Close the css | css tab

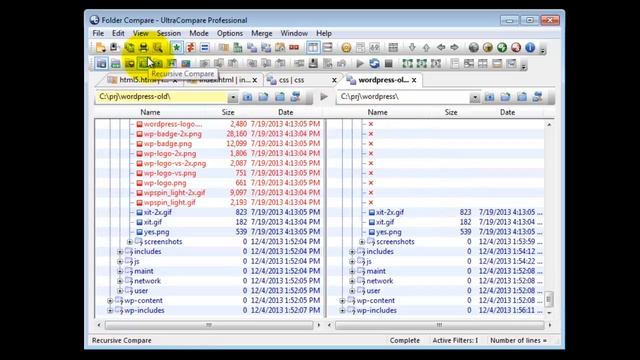pyautogui.click(x=334, y=80)
